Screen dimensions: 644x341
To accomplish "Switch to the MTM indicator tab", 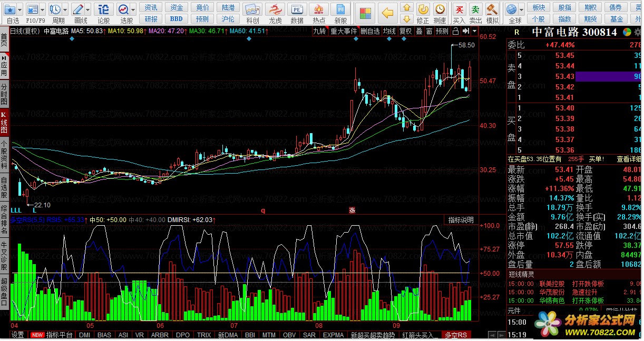I will click(269, 335).
